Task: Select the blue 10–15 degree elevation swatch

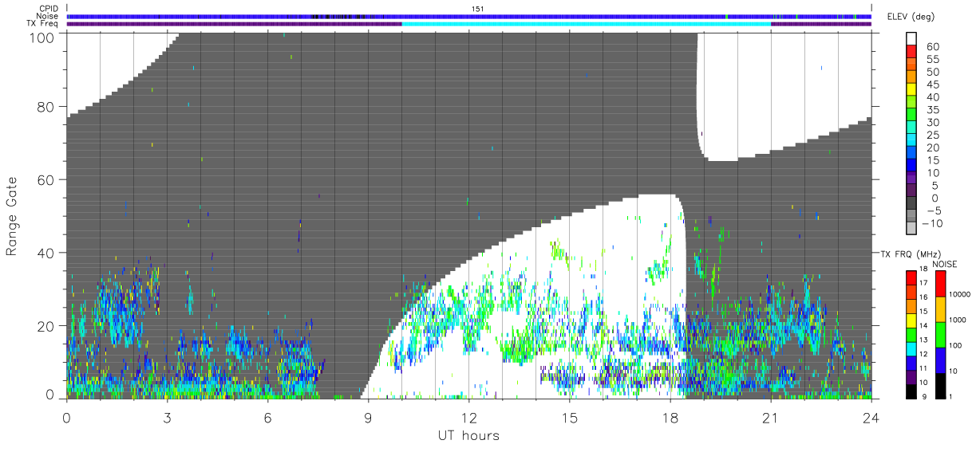Action: [911, 166]
